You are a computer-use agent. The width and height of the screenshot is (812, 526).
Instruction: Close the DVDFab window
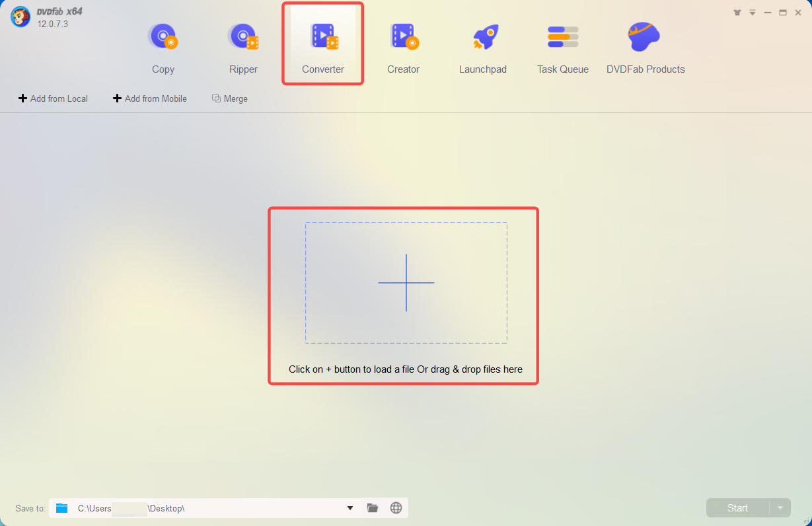pos(798,13)
